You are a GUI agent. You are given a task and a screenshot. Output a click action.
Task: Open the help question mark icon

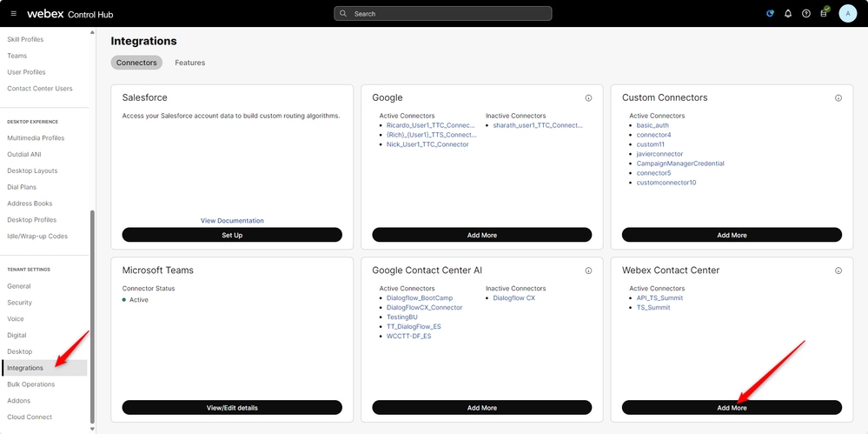(806, 14)
